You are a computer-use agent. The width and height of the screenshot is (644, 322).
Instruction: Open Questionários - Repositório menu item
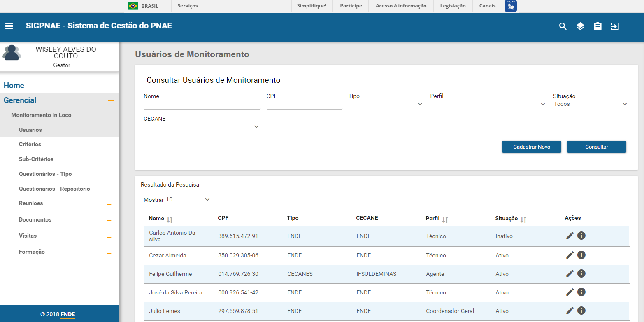[54, 189]
